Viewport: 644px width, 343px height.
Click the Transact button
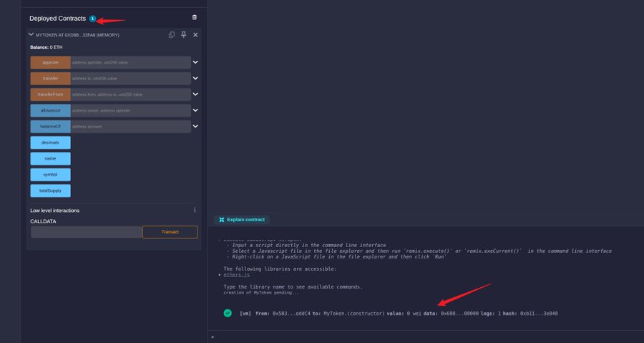click(x=170, y=232)
